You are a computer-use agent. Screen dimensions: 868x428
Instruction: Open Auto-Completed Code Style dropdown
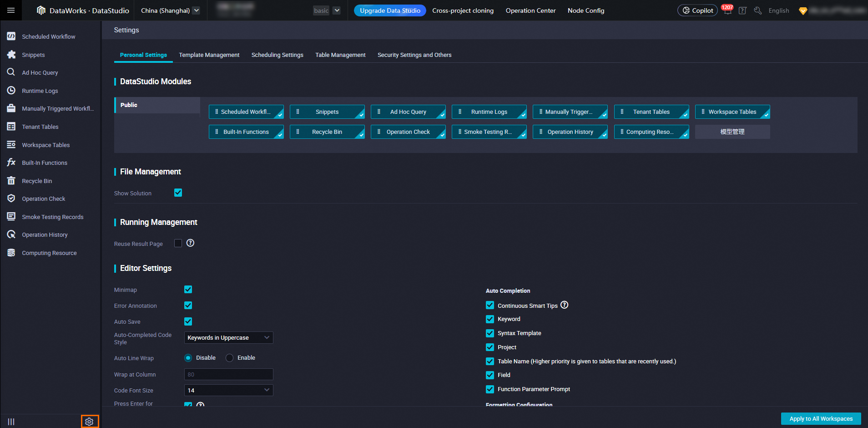[x=228, y=337]
